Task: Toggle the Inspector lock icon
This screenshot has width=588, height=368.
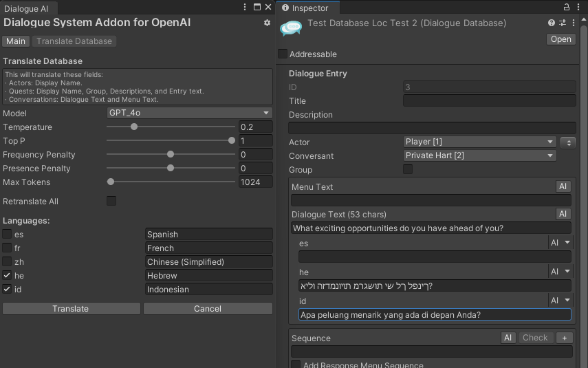Action: click(x=567, y=7)
